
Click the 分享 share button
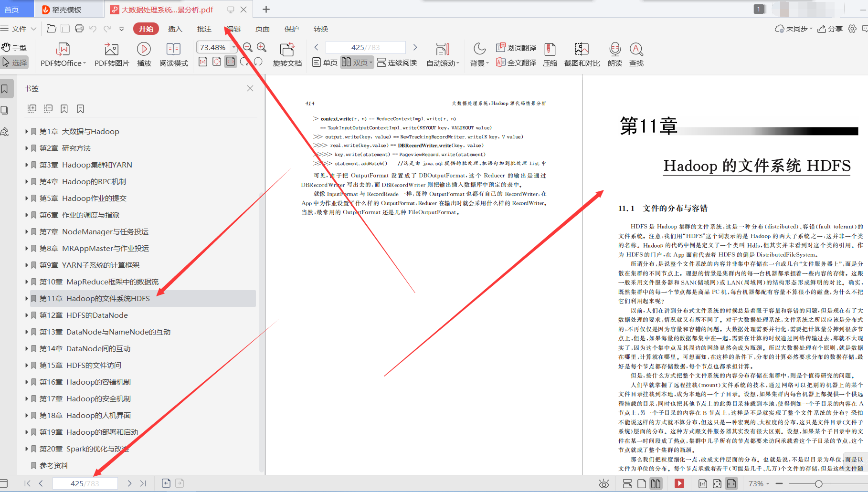click(x=830, y=29)
